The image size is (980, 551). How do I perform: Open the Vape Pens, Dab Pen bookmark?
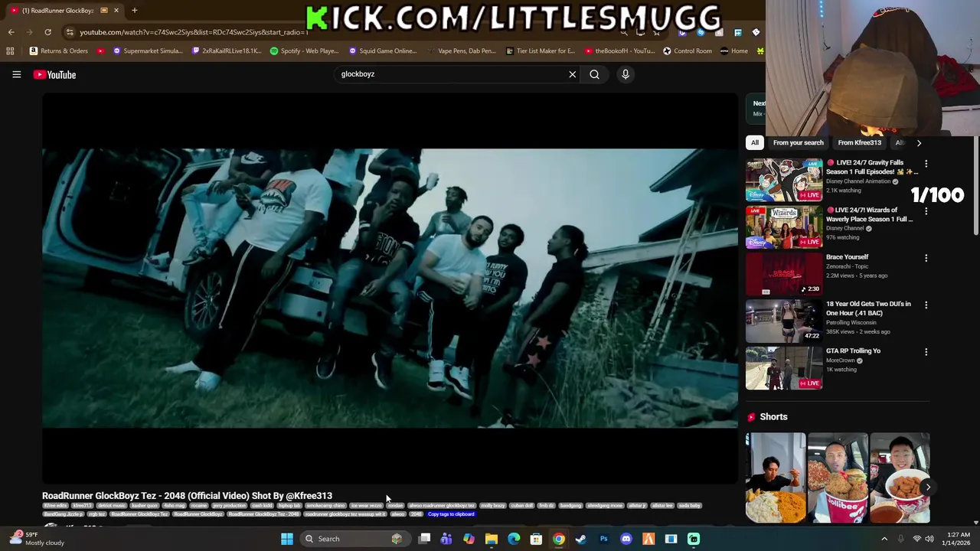pyautogui.click(x=461, y=51)
